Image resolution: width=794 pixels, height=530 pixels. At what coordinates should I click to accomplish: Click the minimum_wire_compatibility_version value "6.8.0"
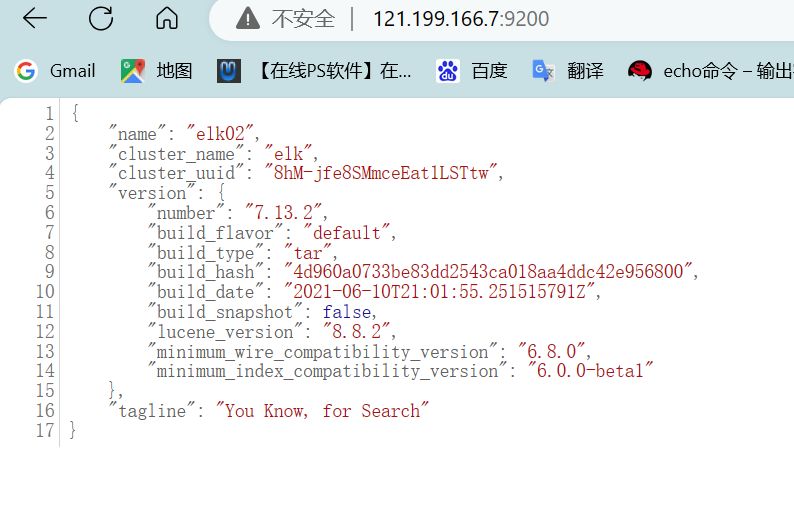coord(551,351)
